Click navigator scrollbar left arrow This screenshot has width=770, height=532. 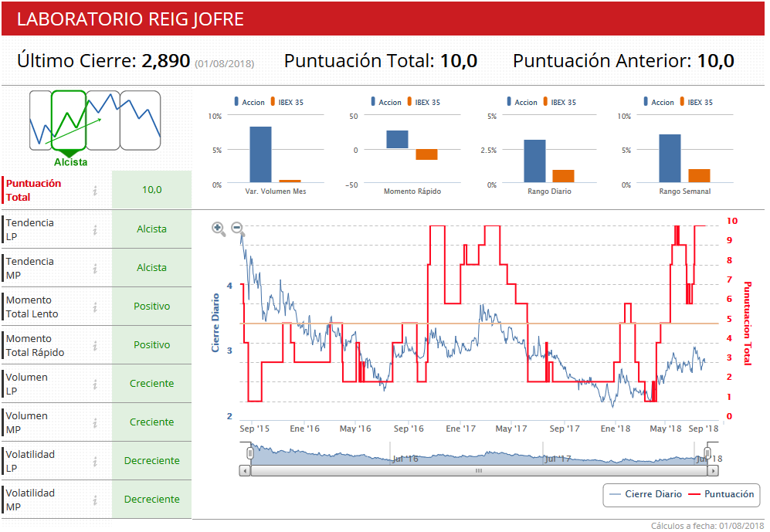coord(245,471)
